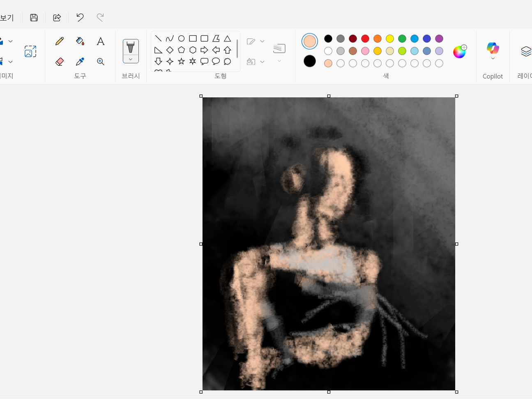Click the bottom-right canvas resize handle
Viewport: 532px width, 399px height.
pyautogui.click(x=456, y=392)
